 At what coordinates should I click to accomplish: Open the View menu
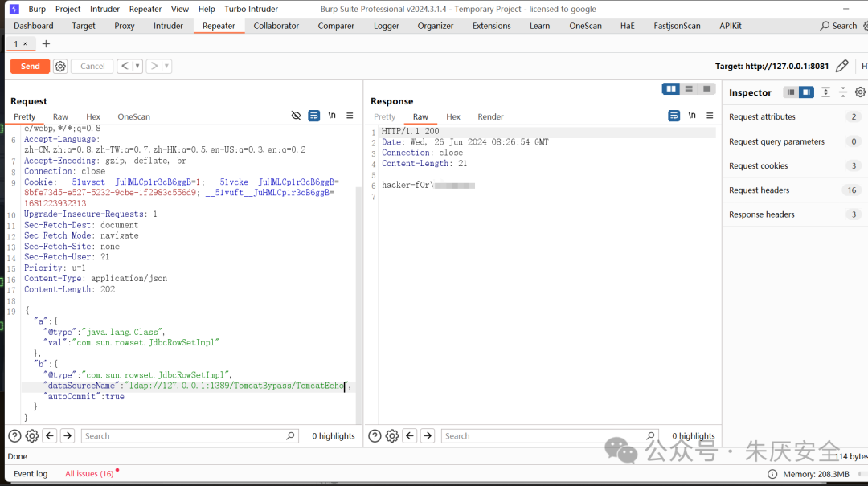[179, 9]
